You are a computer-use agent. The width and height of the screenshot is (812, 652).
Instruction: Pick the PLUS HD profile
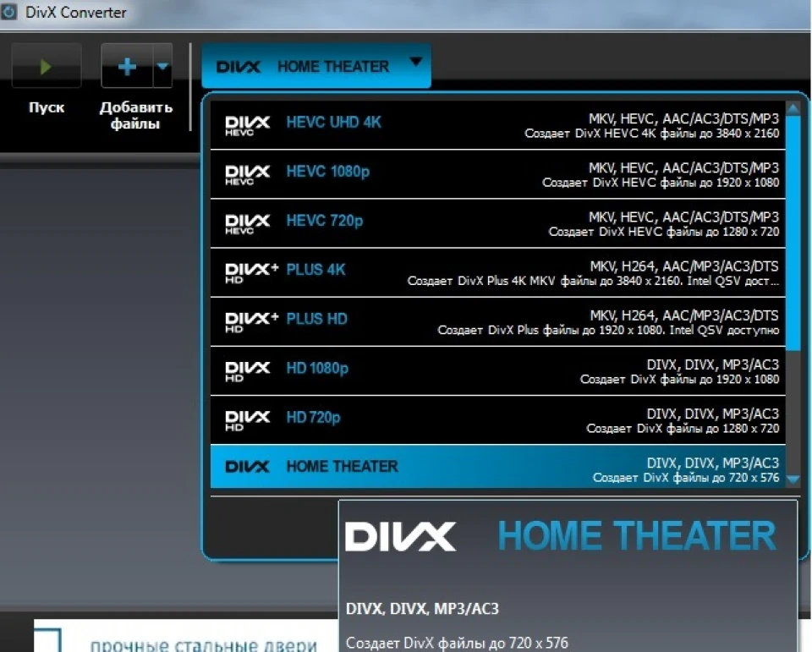tap(497, 321)
